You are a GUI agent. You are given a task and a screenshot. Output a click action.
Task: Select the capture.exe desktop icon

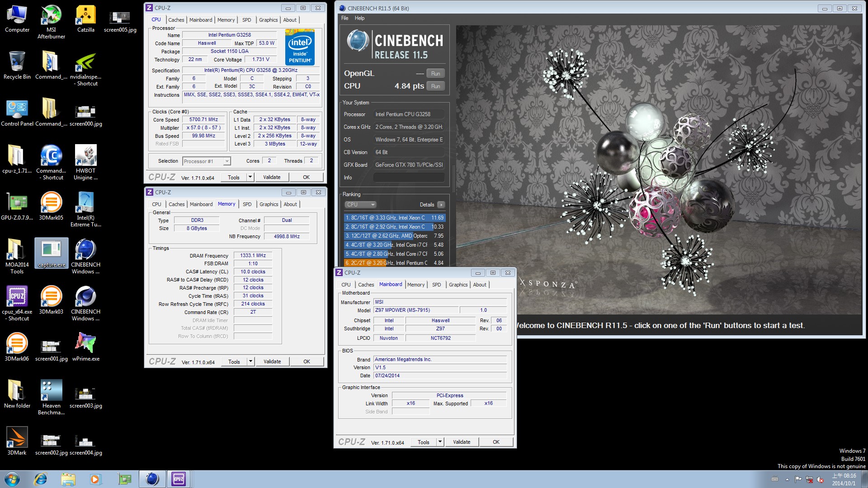51,253
